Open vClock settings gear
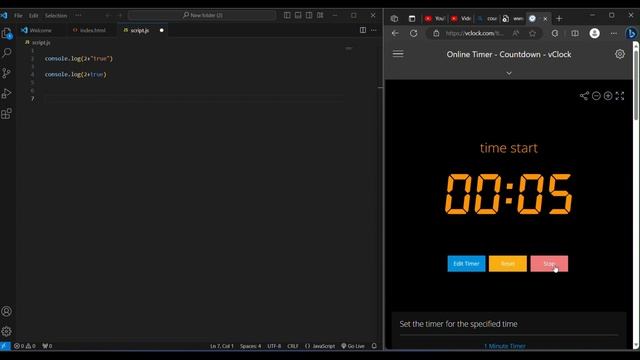The image size is (640, 360). (x=620, y=54)
